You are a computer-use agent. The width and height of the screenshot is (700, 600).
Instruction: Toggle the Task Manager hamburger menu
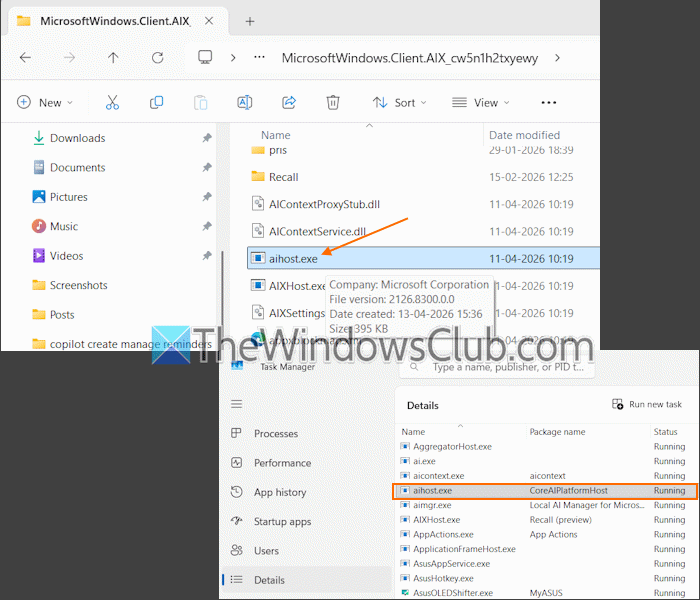237,404
